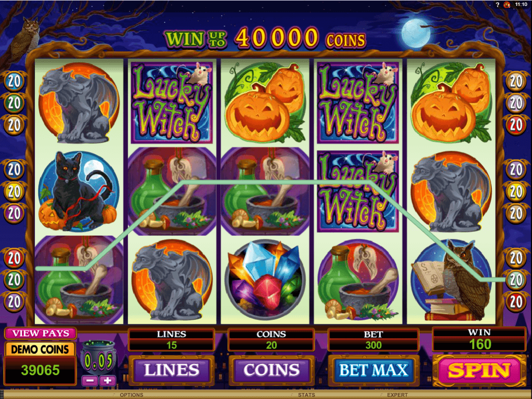Spin the reels
The image size is (532, 399).
click(479, 371)
